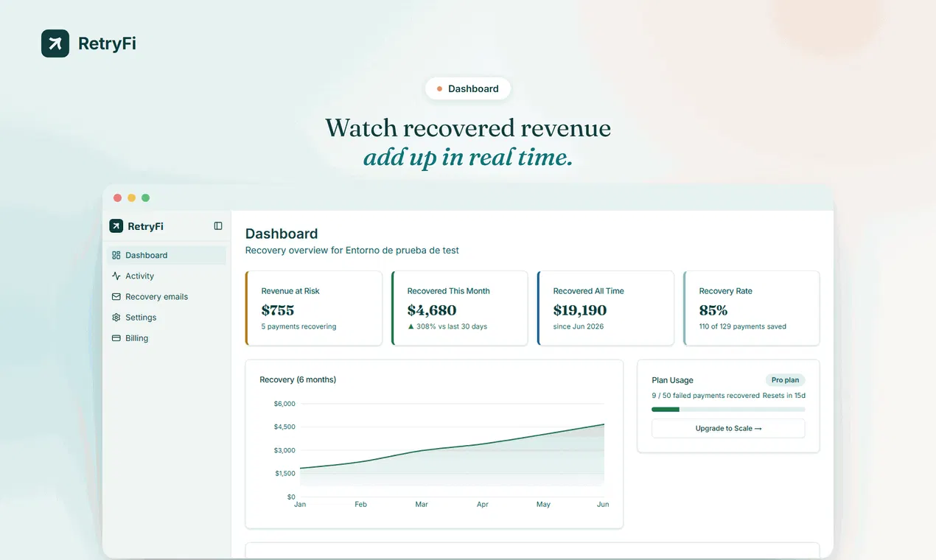The width and height of the screenshot is (936, 560).
Task: Click the Apr label on the chart
Action: 483,505
